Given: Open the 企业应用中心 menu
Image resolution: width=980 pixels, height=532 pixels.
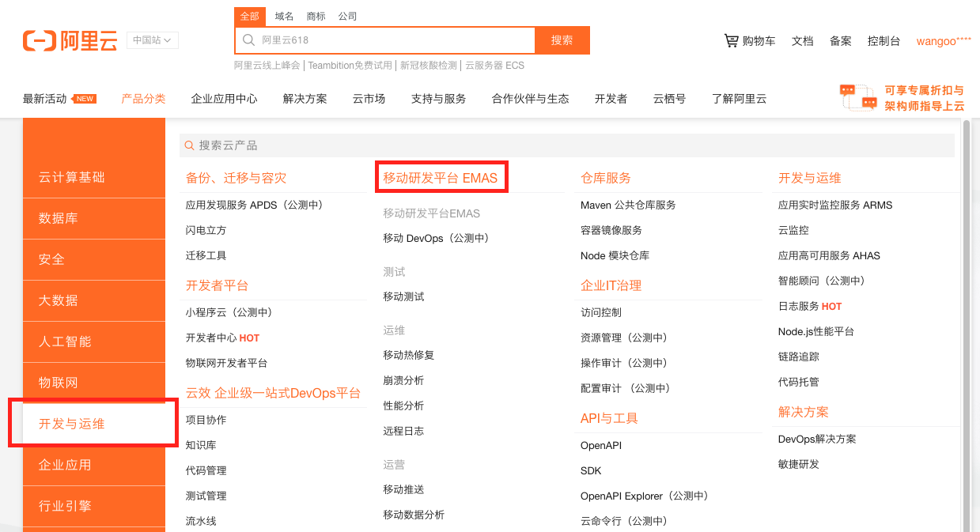Looking at the screenshot, I should tap(224, 99).
